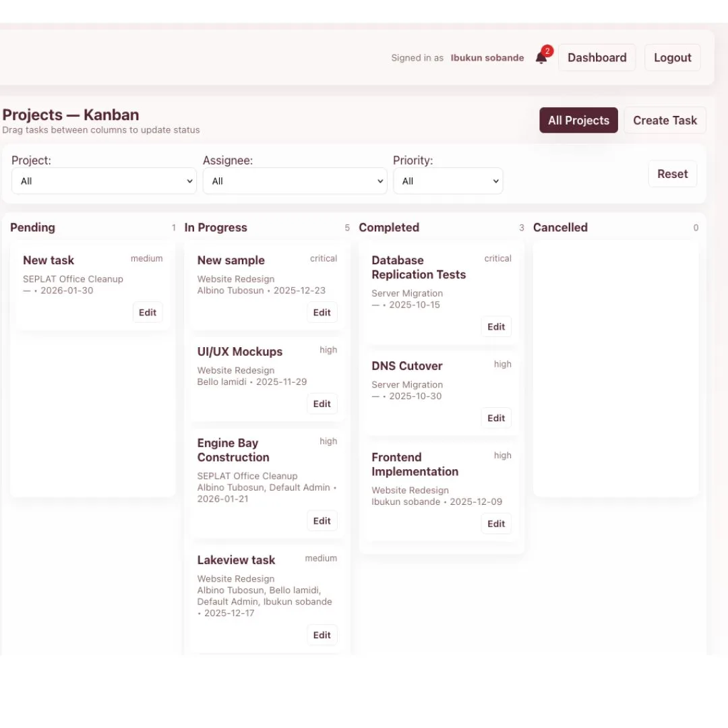Click the Cancelled column header
728x728 pixels.
tap(560, 228)
